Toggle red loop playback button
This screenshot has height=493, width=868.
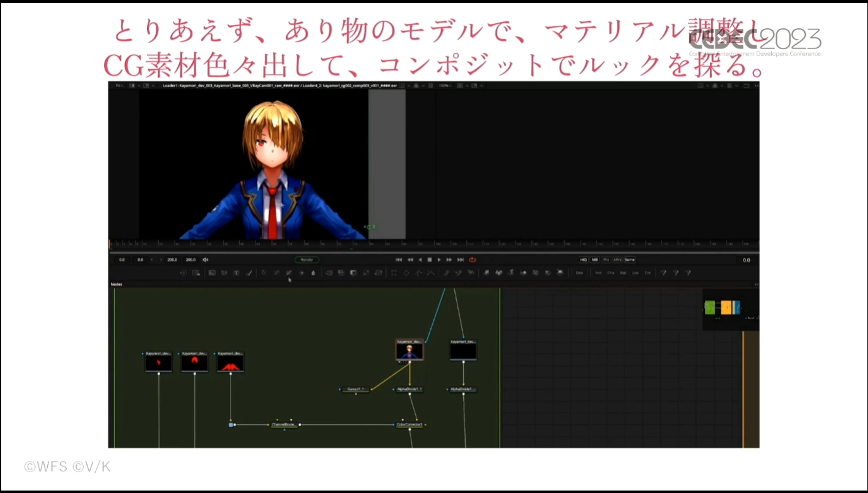point(473,260)
